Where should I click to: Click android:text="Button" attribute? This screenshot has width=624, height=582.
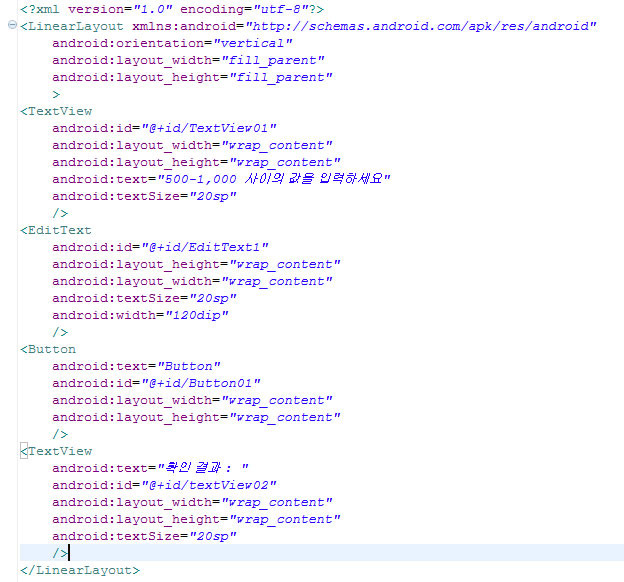pos(136,366)
